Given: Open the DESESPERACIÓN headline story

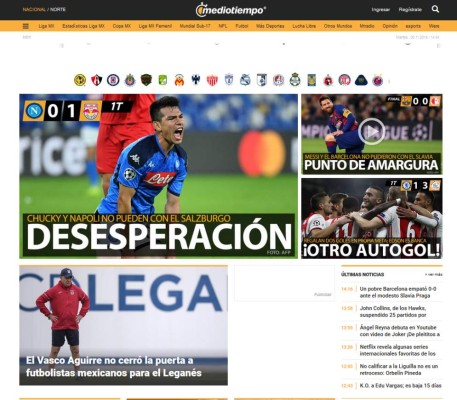Looking at the screenshot, I should pyautogui.click(x=159, y=237).
